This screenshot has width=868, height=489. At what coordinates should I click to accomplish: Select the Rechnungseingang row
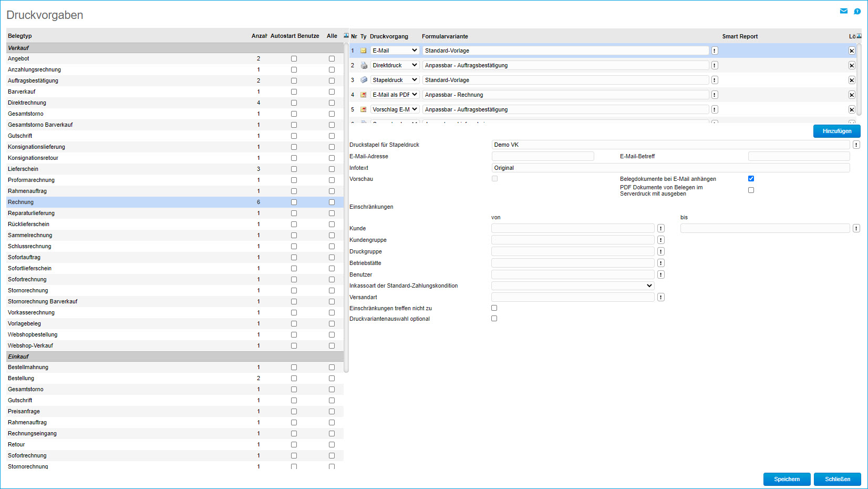tap(175, 433)
